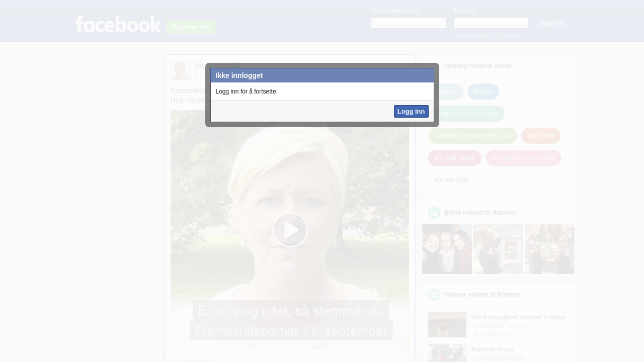This screenshot has width=644, height=362.
Task: Focus the E-post eller mobil field
Action: (408, 23)
